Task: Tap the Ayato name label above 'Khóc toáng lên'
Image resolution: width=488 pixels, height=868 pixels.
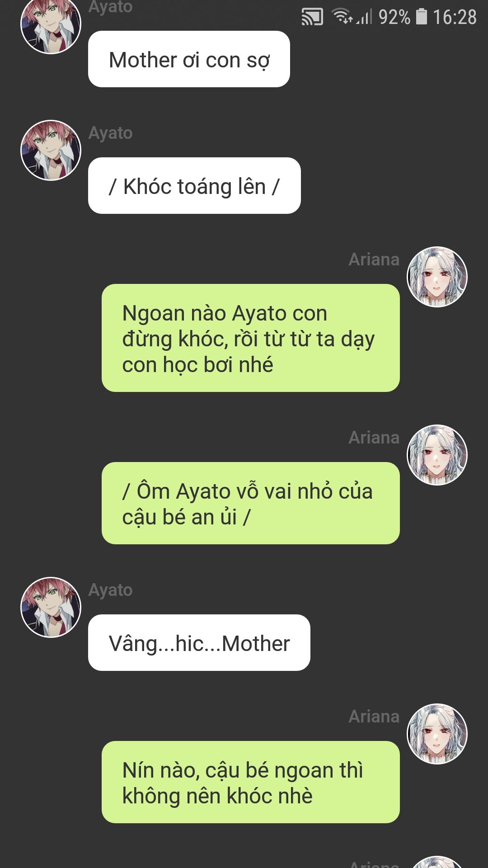Action: tap(110, 133)
